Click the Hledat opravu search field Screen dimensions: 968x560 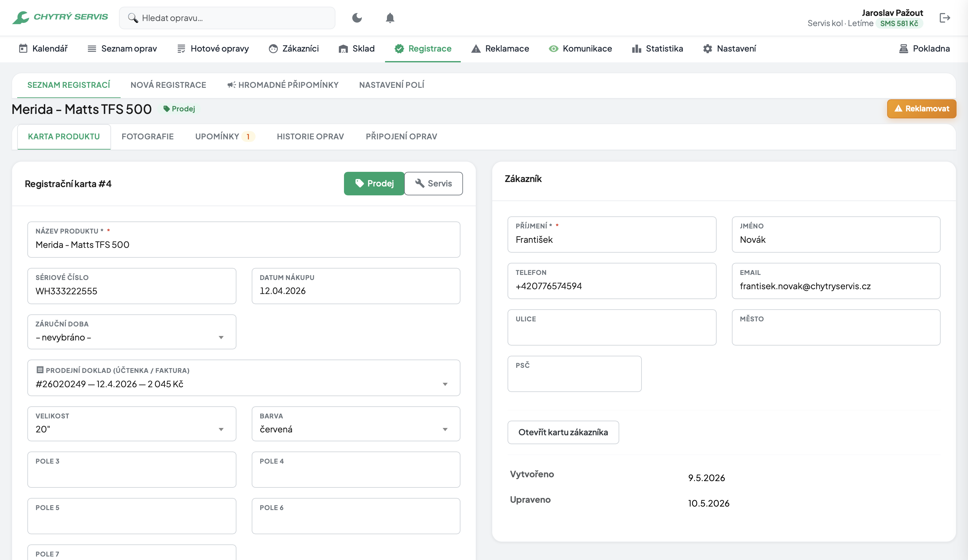coord(227,18)
